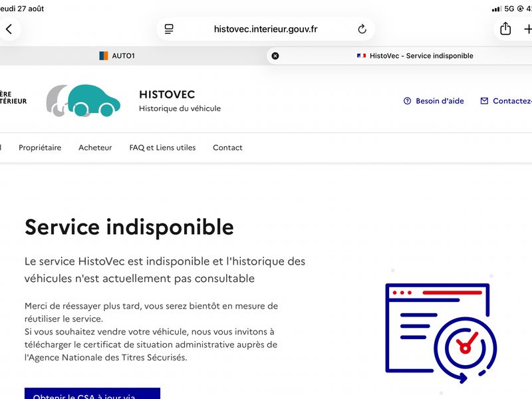The height and width of the screenshot is (399, 532).
Task: Click the AUTO1 tab favicon
Action: (x=104, y=56)
